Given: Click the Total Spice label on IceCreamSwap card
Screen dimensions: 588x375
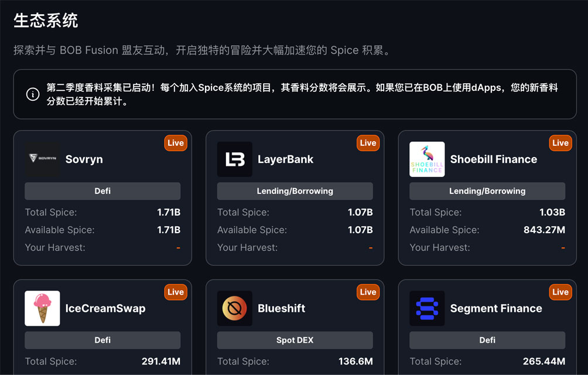Looking at the screenshot, I should (51, 362).
